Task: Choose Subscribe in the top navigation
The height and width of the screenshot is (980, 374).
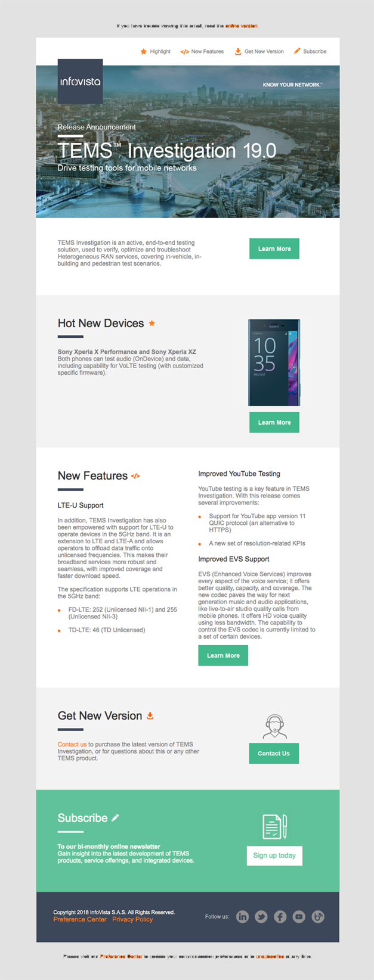Action: pyautogui.click(x=310, y=51)
